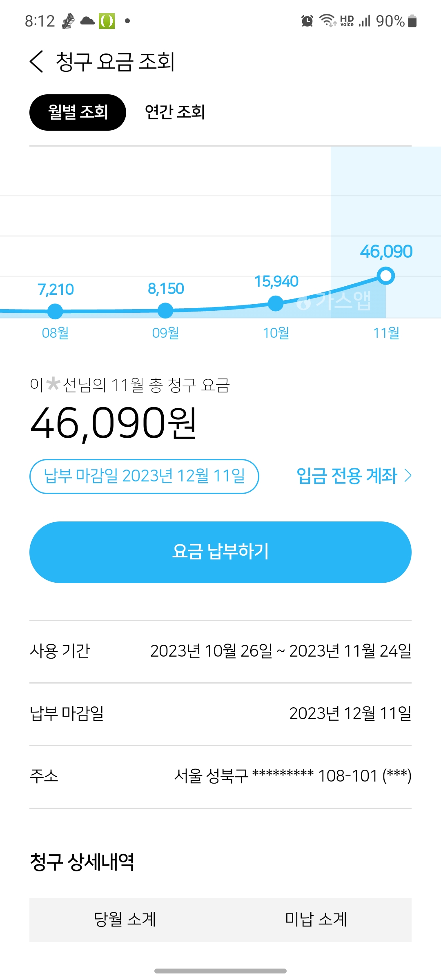Expand 입금 전용 계좌 chevron arrow
Screen dimensions: 441x980
[x=408, y=476]
